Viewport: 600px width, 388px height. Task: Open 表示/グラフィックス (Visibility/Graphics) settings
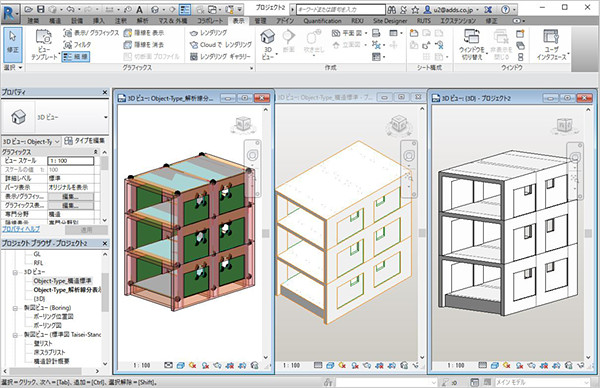click(x=91, y=33)
